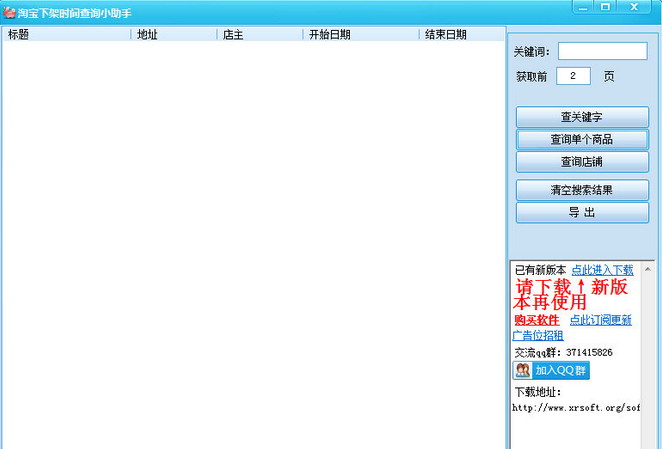Click the people icon on 加入QQ群 button
The width and height of the screenshot is (662, 449).
523,370
